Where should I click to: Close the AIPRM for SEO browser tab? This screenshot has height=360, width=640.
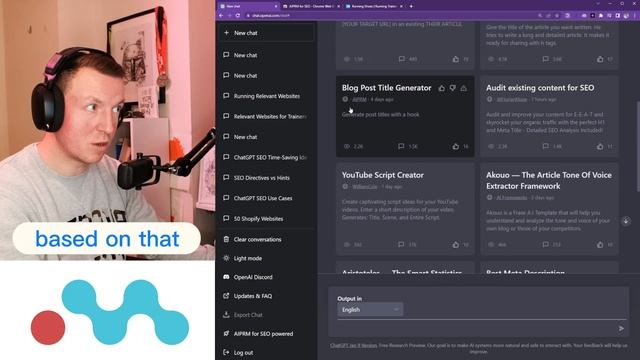tap(338, 6)
